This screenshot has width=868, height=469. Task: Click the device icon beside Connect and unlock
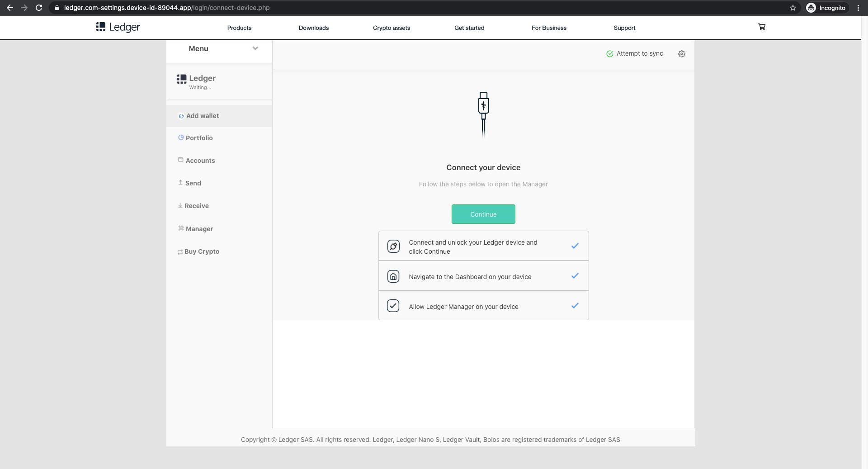(393, 246)
